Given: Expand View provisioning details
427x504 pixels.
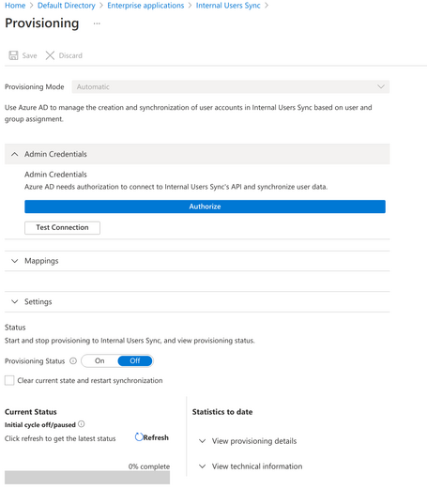Looking at the screenshot, I should point(248,441).
